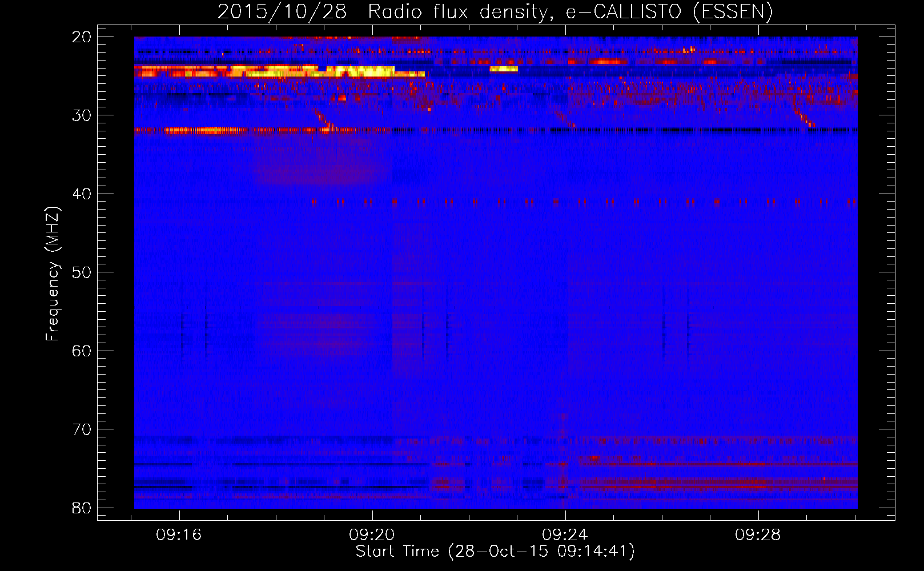
Task: Click the 20 frequency tick label
Action: point(82,37)
